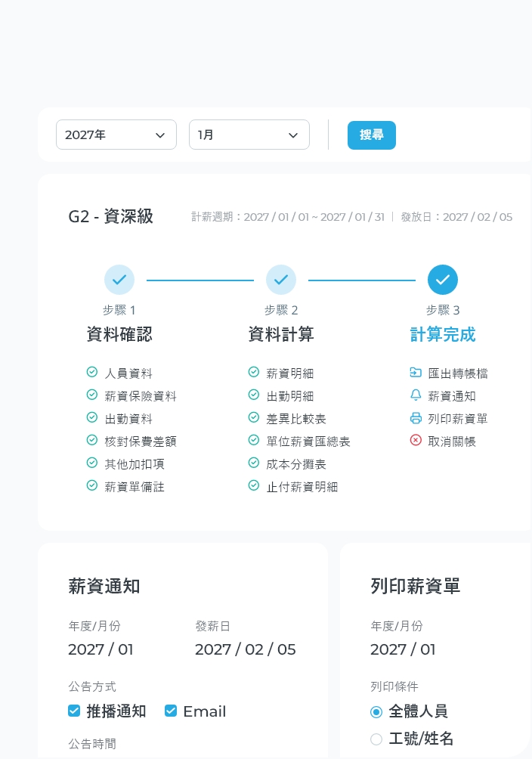Select the 步驟 3 completed checkmark circle
532x759 pixels.
click(442, 280)
